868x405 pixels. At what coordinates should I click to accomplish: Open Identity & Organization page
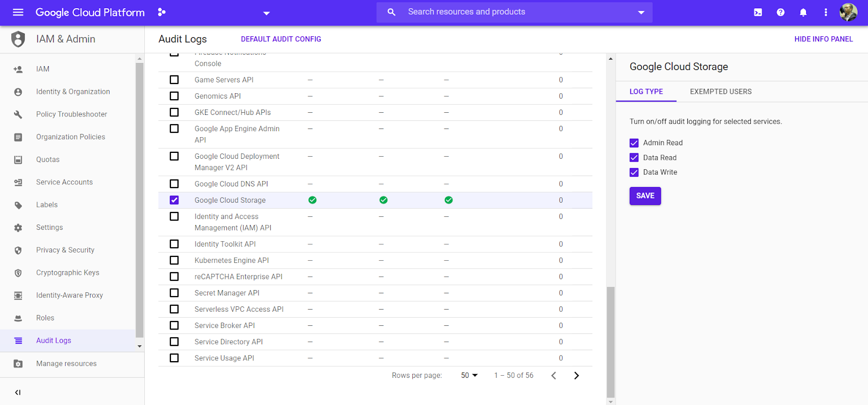click(73, 92)
